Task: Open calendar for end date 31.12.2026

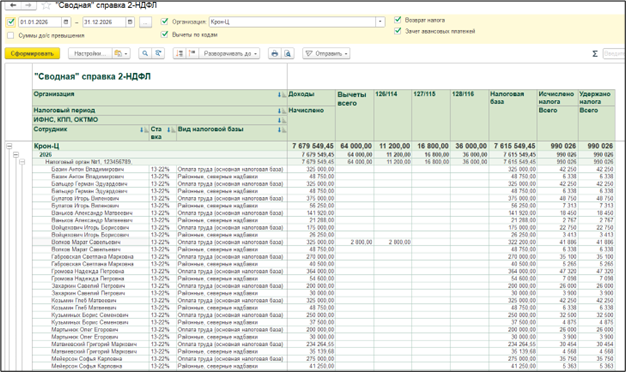Action: point(130,22)
